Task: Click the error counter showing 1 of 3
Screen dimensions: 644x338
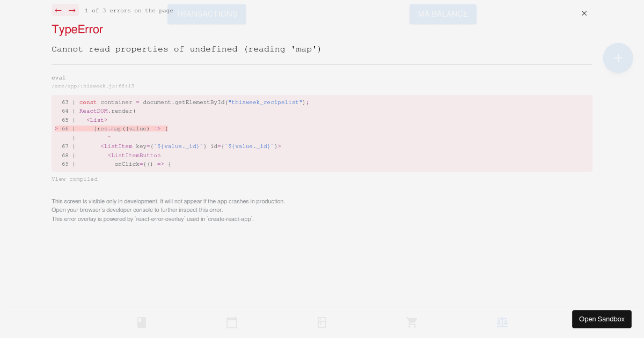Action: (x=129, y=10)
